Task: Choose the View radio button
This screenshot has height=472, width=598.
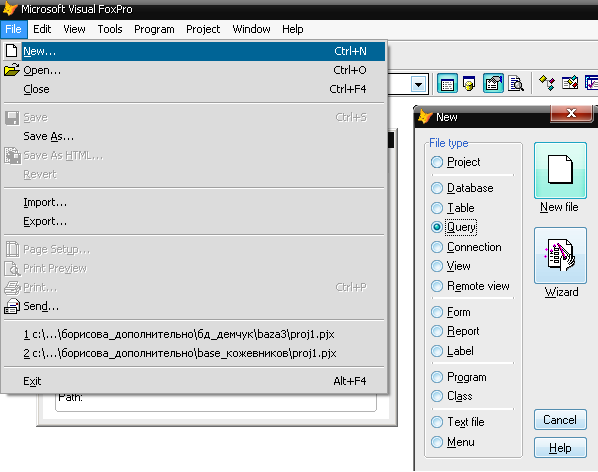Action: click(x=450, y=266)
